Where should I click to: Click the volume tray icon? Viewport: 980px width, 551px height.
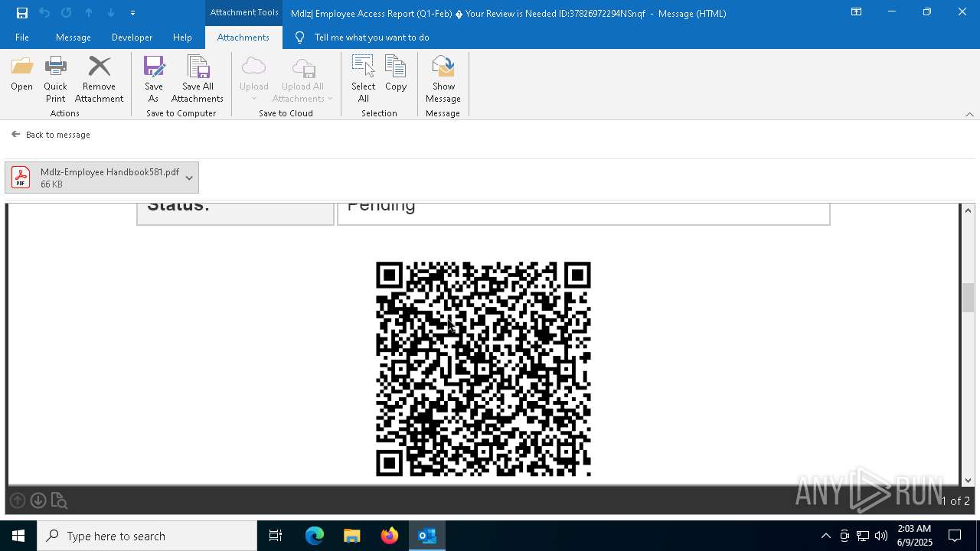881,536
